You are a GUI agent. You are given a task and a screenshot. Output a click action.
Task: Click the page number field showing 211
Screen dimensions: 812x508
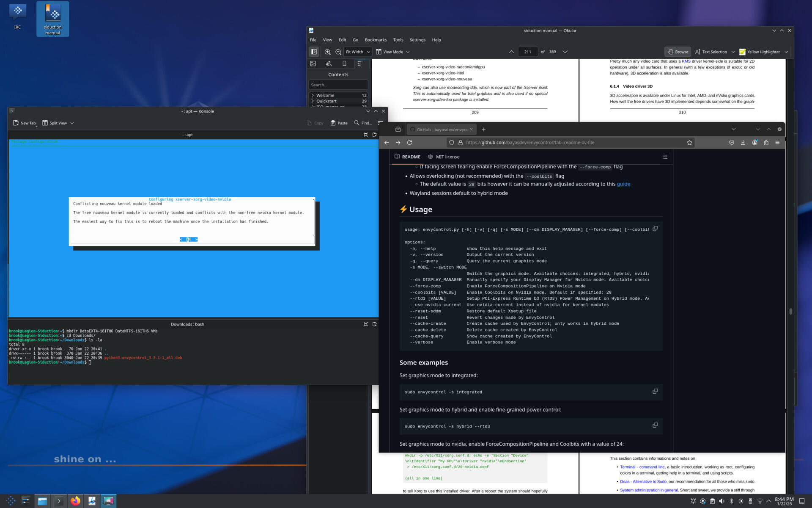528,52
